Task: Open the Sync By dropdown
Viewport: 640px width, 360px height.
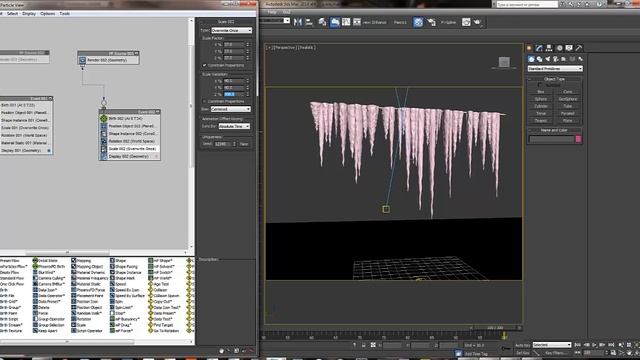Action: pyautogui.click(x=234, y=127)
